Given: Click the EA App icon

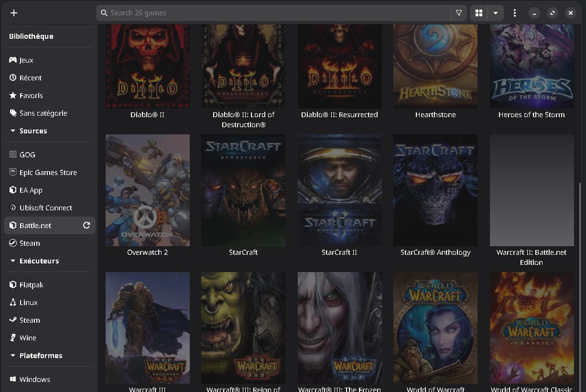Looking at the screenshot, I should coord(13,190).
